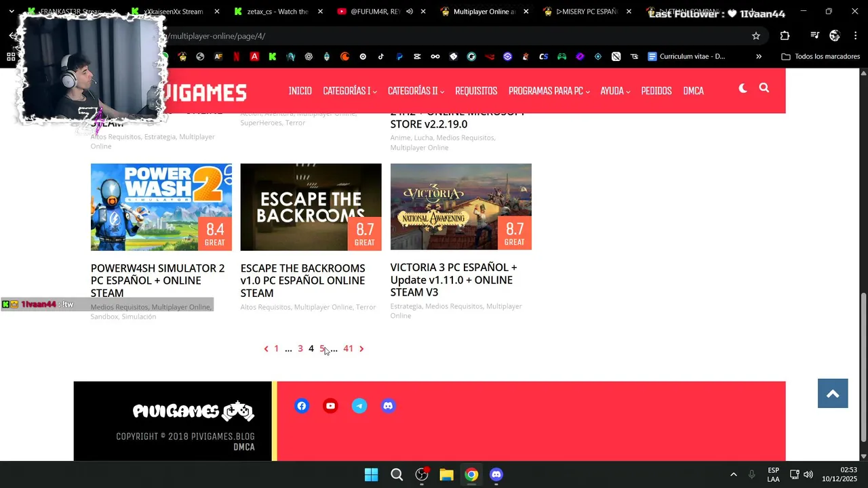Go to pagination page 3

300,348
